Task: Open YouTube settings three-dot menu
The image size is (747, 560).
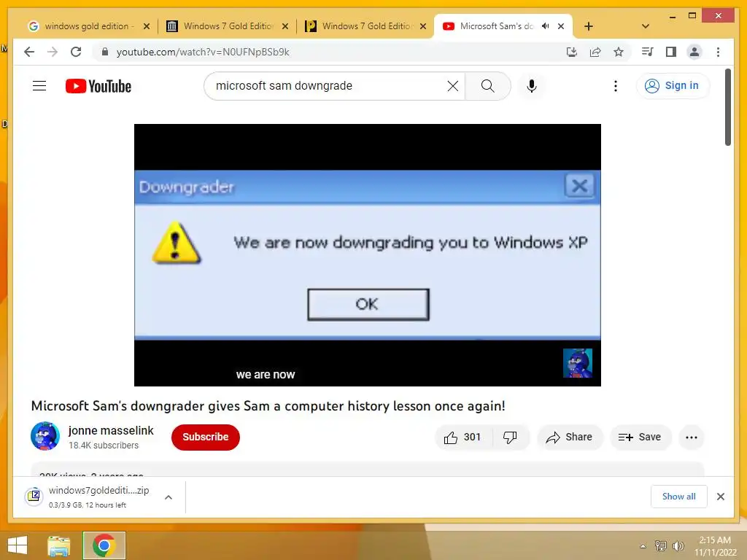Action: [616, 86]
